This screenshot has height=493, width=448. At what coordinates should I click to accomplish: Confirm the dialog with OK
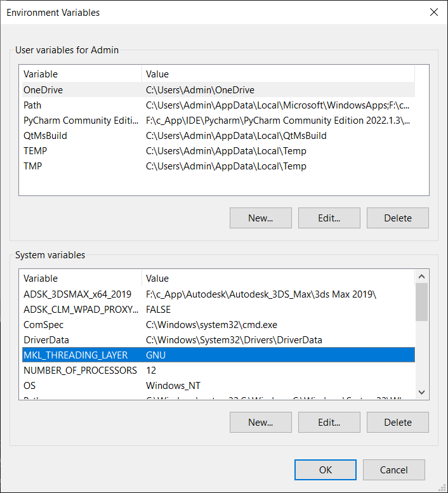click(x=326, y=470)
